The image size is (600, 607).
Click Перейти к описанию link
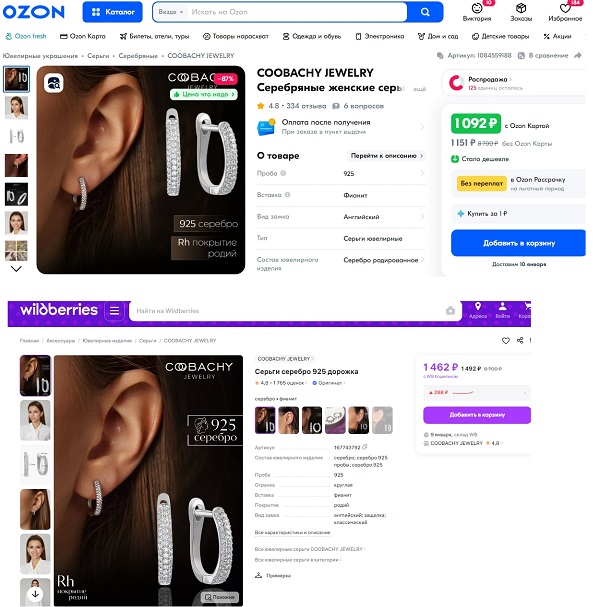click(386, 156)
